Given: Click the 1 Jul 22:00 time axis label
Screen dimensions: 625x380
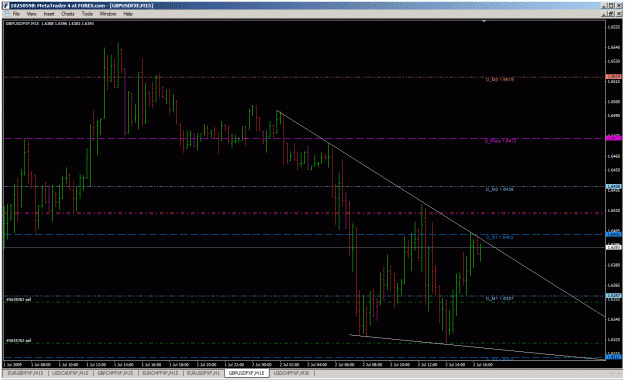Looking at the screenshot, I should coord(234,364).
